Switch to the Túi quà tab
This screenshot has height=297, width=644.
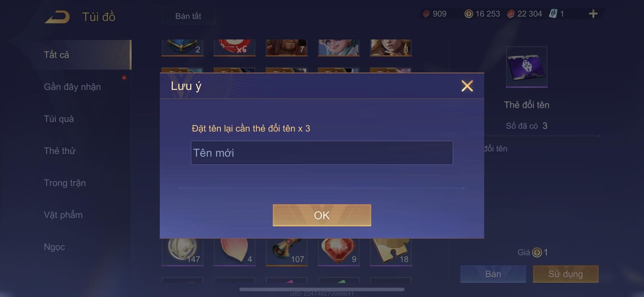(x=59, y=119)
